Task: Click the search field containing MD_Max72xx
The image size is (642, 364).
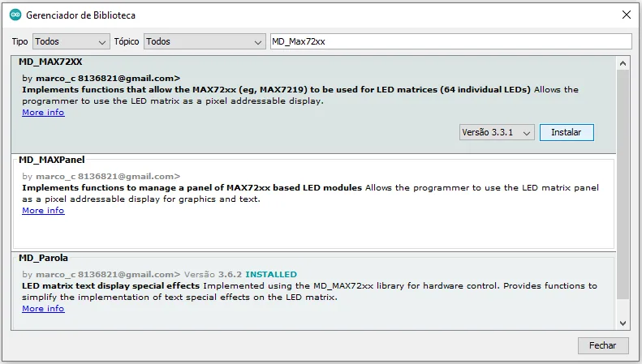Action: pos(450,41)
